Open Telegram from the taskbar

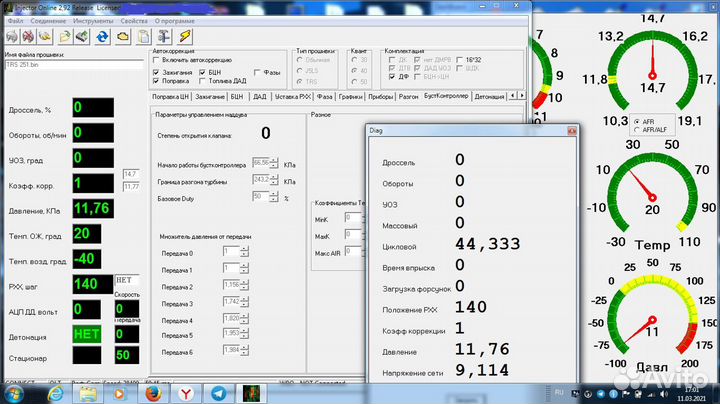point(219,394)
